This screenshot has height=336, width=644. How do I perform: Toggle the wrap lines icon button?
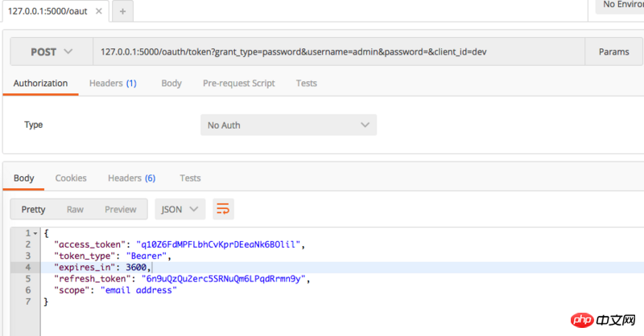point(222,209)
